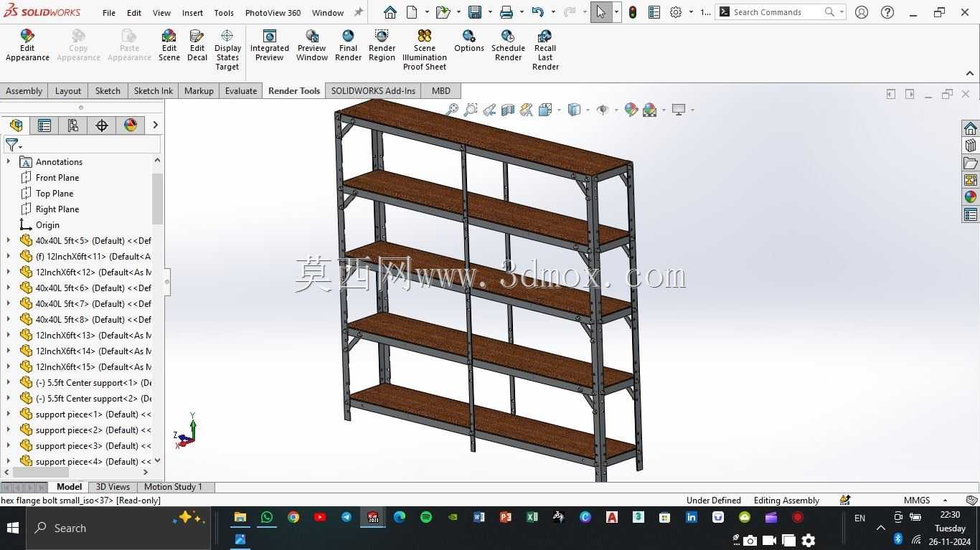980x550 pixels.
Task: Switch to the Motion Study 1 tab
Action: point(173,487)
